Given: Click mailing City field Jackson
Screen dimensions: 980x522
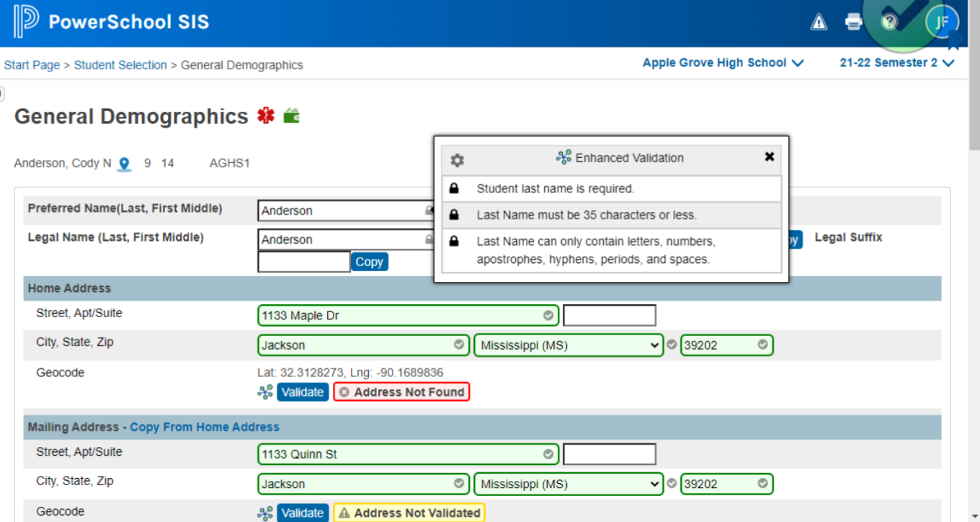Looking at the screenshot, I should click(x=363, y=484).
